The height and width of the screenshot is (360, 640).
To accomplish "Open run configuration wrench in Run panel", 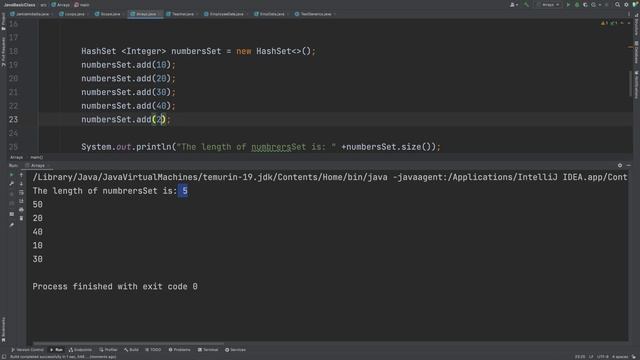I will 11,184.
